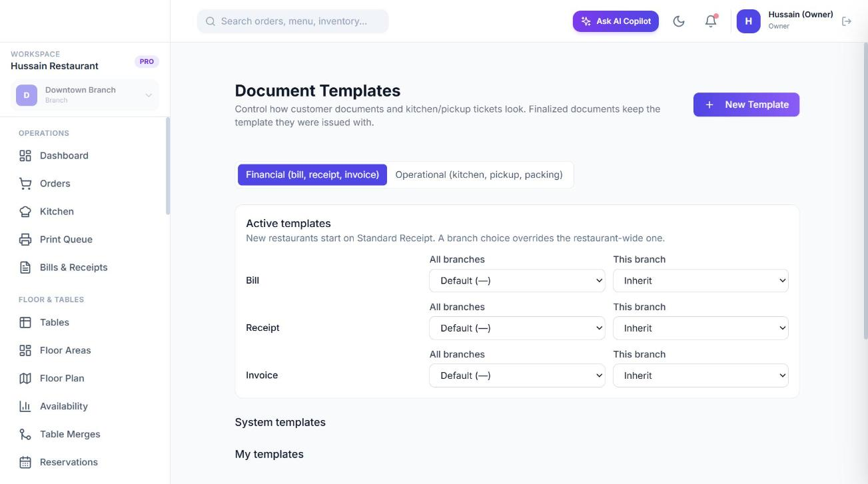The width and height of the screenshot is (868, 484).
Task: Open Receipt This branch dropdown
Action: tap(701, 328)
